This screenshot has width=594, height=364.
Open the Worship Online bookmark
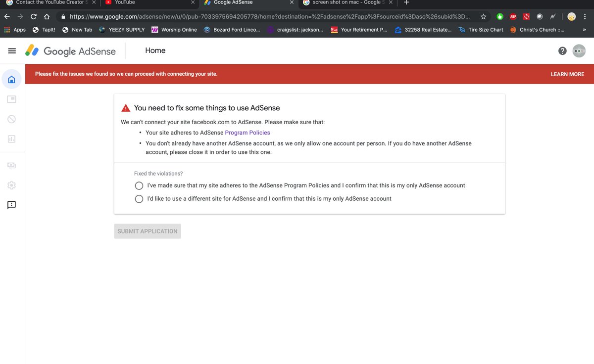point(174,30)
